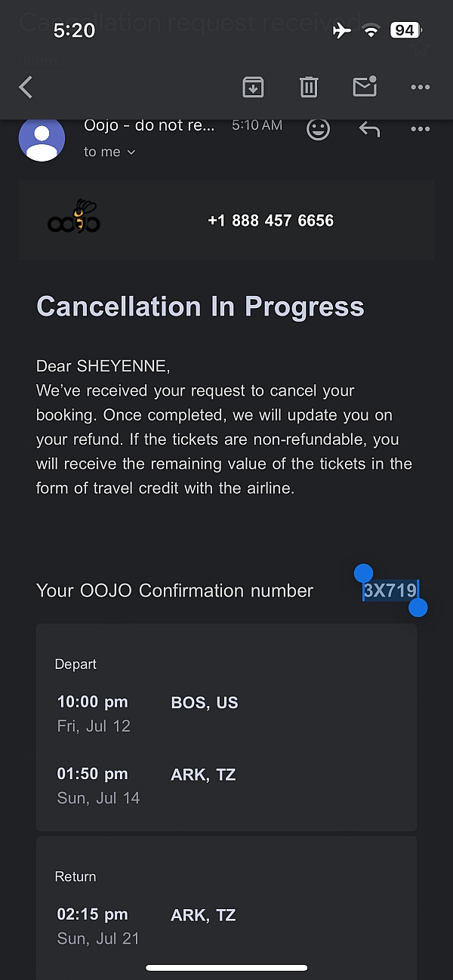Delete the email using the trash icon
453x980 pixels.
pos(309,88)
